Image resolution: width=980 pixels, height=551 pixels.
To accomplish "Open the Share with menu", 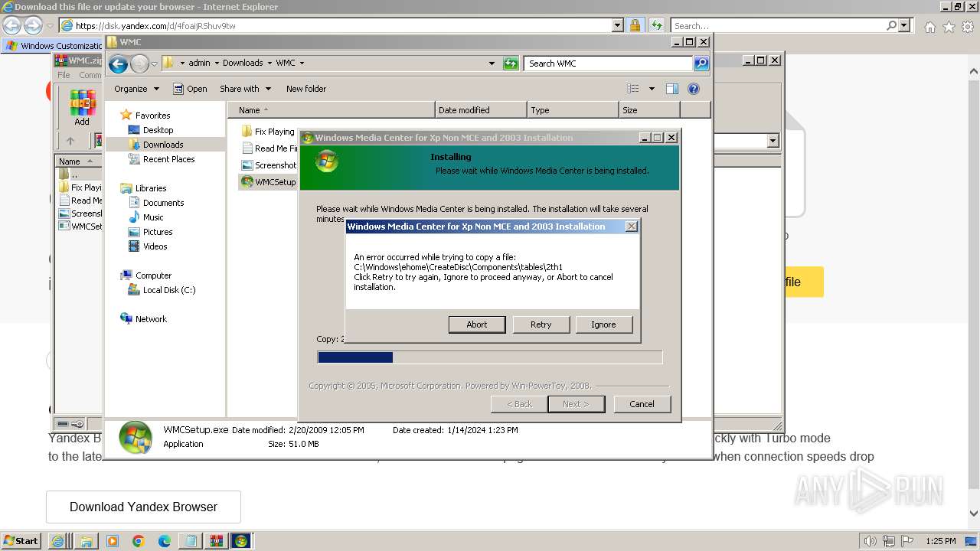I will click(245, 89).
